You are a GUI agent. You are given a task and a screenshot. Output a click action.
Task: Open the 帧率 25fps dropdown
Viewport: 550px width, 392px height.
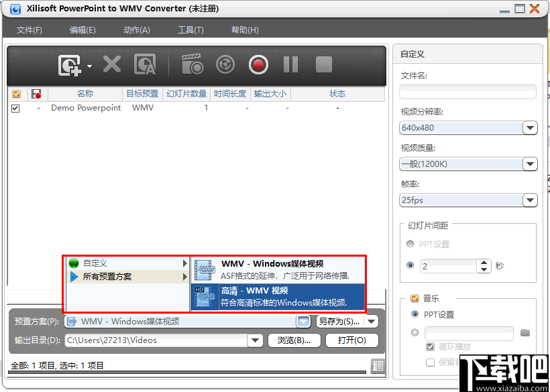coord(530,200)
